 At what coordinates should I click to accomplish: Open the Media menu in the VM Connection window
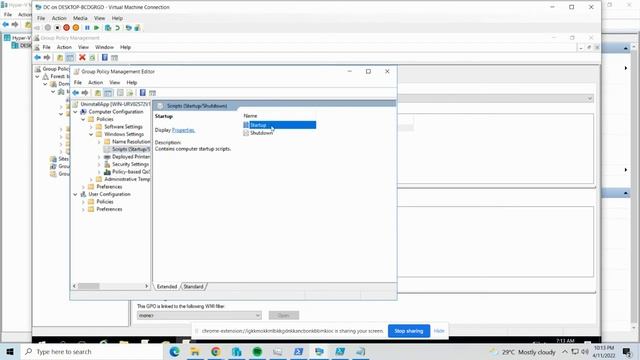click(80, 18)
